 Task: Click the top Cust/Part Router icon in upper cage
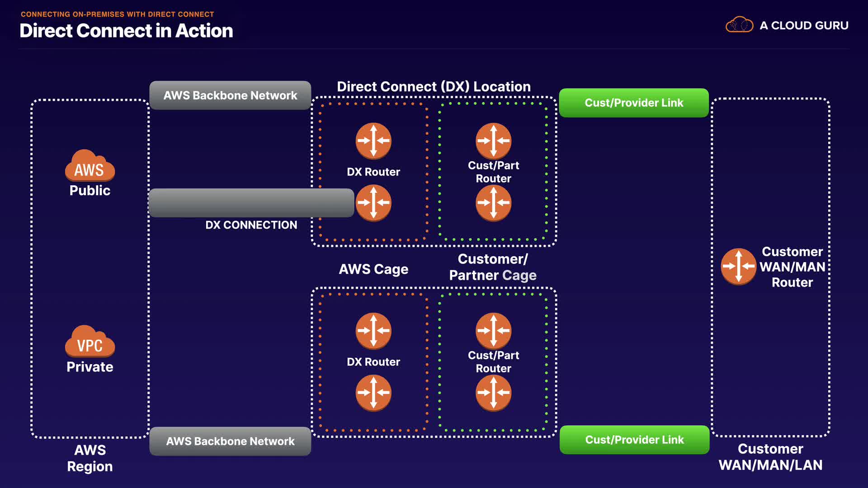493,141
